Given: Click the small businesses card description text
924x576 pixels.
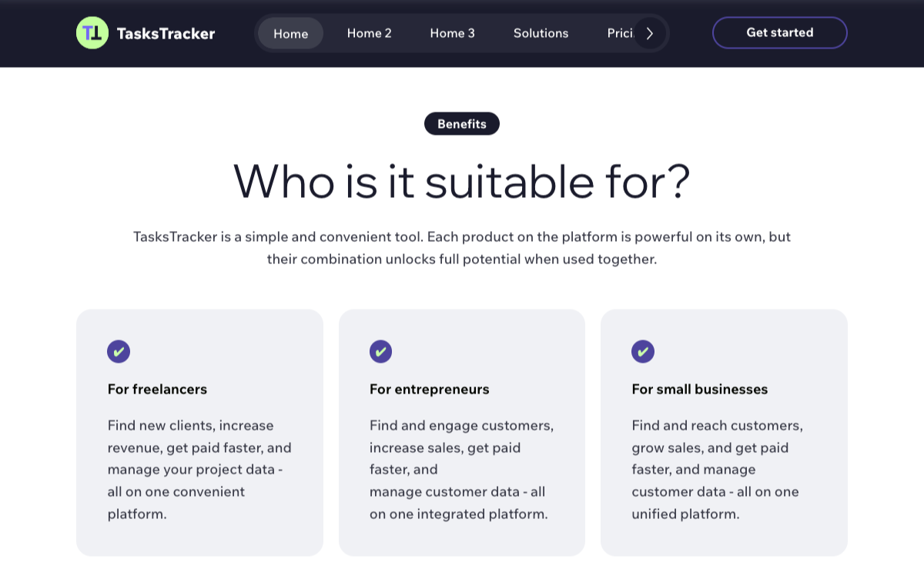Looking at the screenshot, I should pos(717,470).
